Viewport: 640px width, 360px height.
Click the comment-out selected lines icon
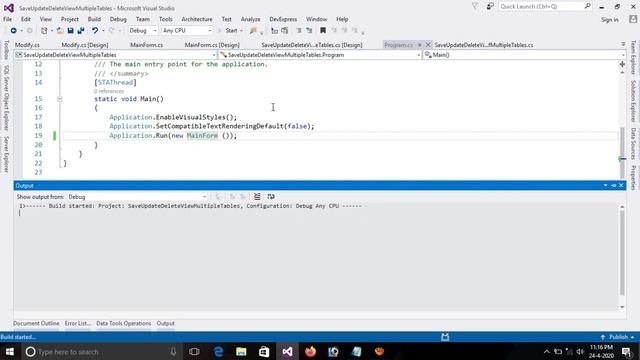point(274,31)
